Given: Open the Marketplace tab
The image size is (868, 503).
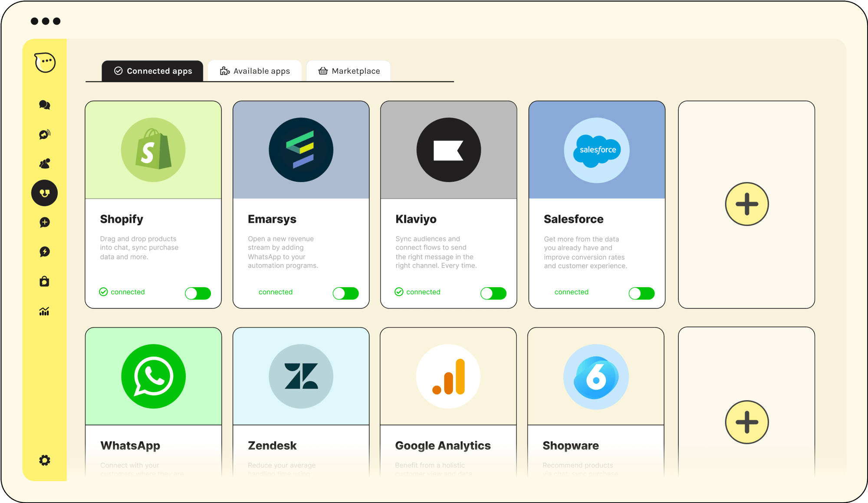Looking at the screenshot, I should coord(349,71).
